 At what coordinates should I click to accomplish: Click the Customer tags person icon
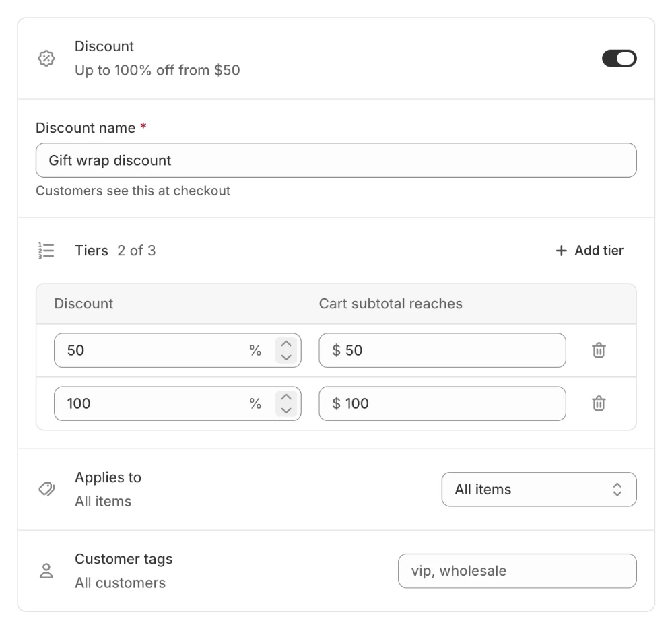pyautogui.click(x=46, y=570)
